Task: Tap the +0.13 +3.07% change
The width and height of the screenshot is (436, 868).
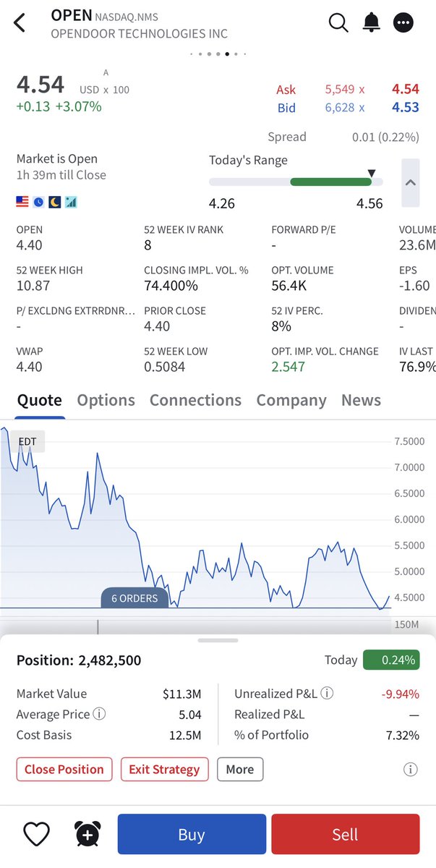Action: 59,106
